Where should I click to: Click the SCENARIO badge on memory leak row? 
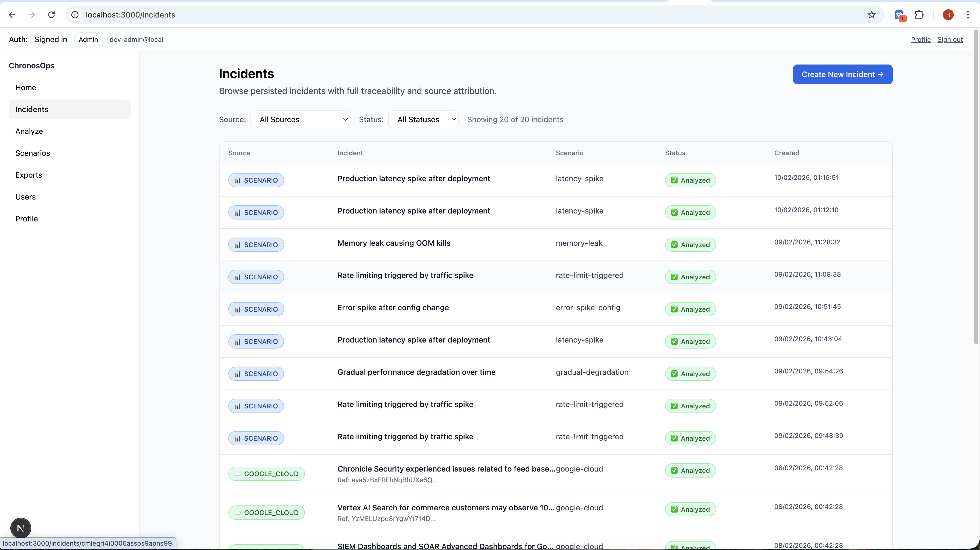pyautogui.click(x=256, y=245)
